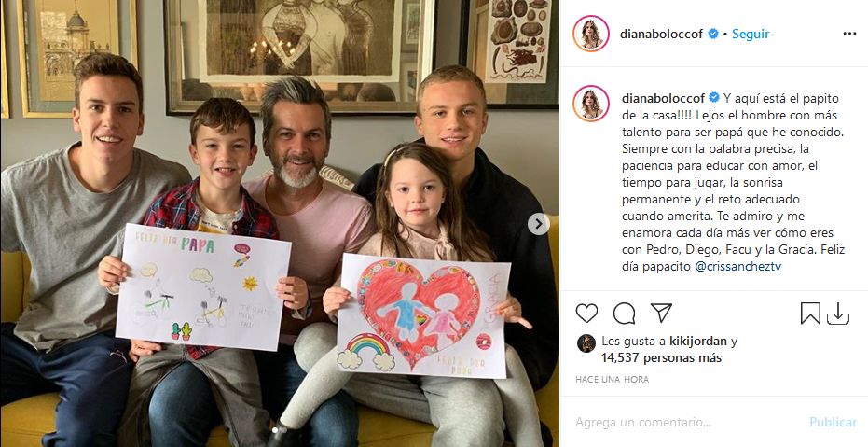Open kikijordan's small avatar near likes
Viewport: 868px width, 447px height.
pyautogui.click(x=586, y=343)
